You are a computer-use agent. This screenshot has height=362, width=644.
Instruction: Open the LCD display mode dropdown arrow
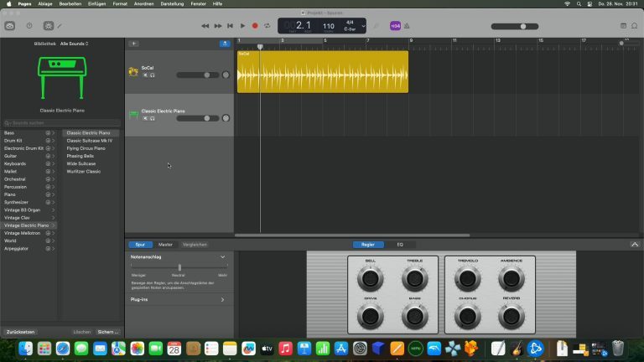pyautogui.click(x=363, y=26)
